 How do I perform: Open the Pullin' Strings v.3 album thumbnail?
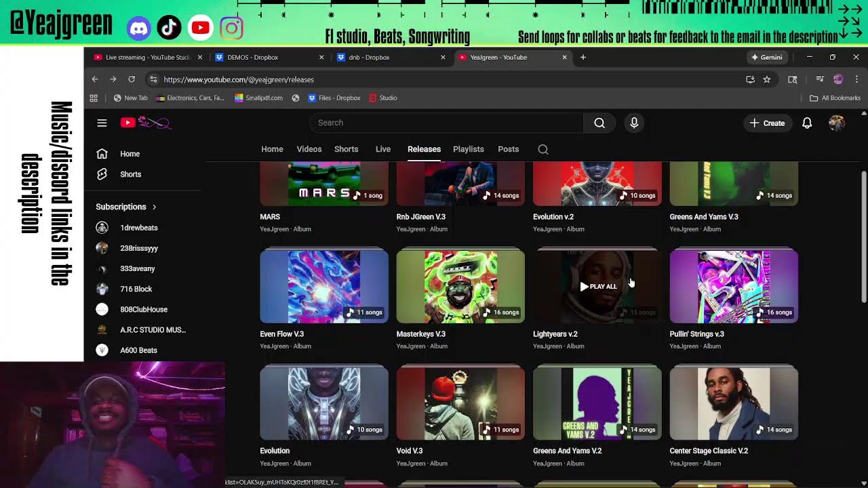(x=734, y=287)
